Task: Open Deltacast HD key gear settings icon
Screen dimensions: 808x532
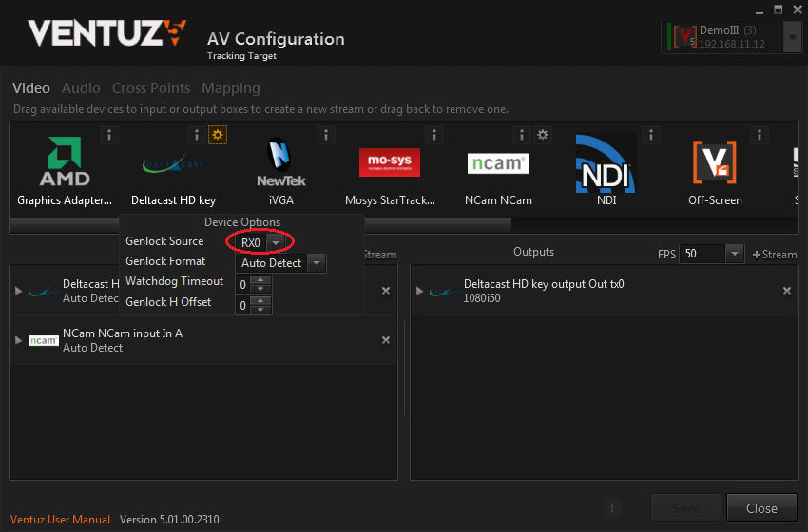Action: (218, 135)
